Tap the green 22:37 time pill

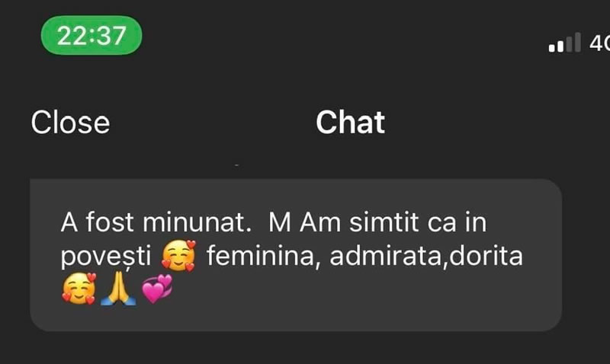91,35
